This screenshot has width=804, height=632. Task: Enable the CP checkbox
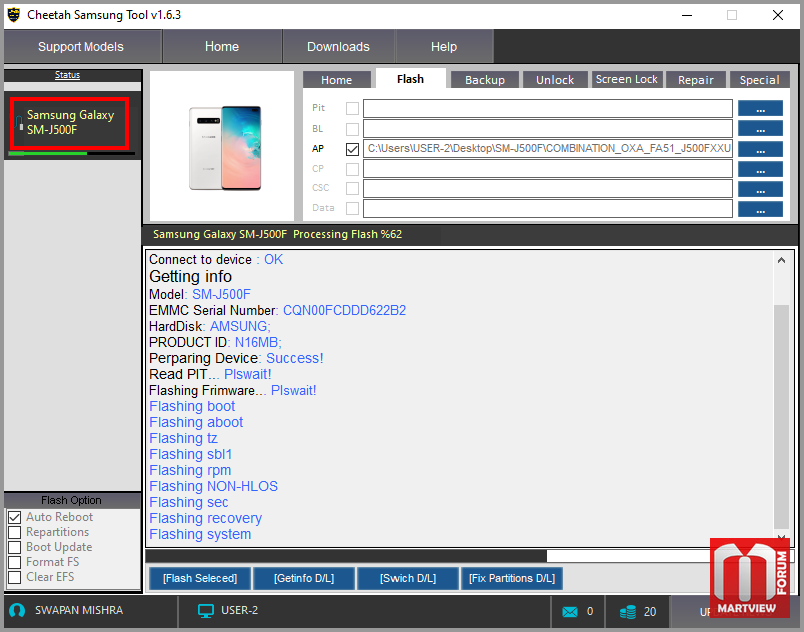pos(352,169)
